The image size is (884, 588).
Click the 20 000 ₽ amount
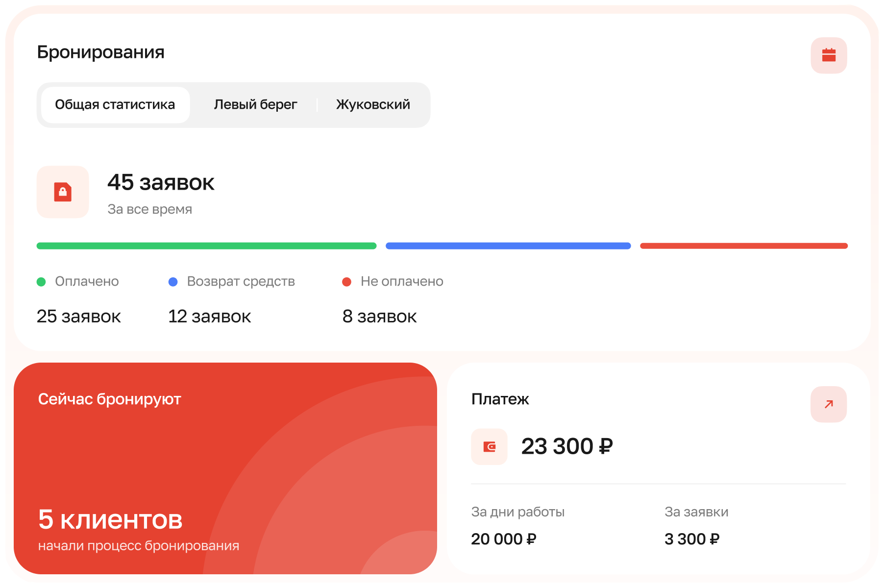point(504,539)
